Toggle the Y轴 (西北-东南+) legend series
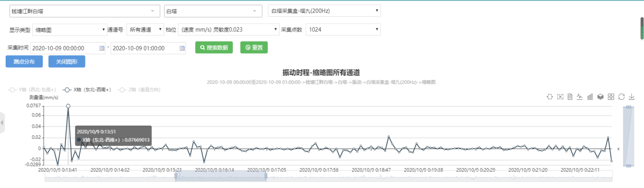Image resolution: width=644 pixels, height=188 pixels. [x=32, y=89]
